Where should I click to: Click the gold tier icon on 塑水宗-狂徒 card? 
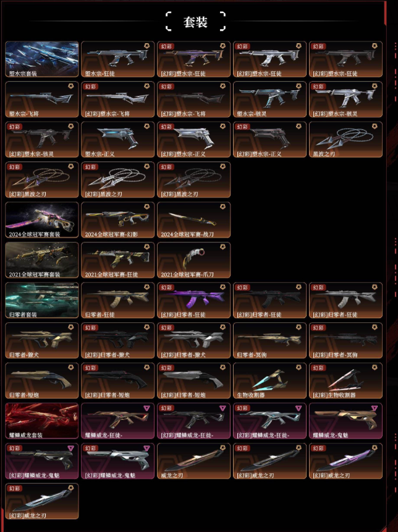(146, 46)
